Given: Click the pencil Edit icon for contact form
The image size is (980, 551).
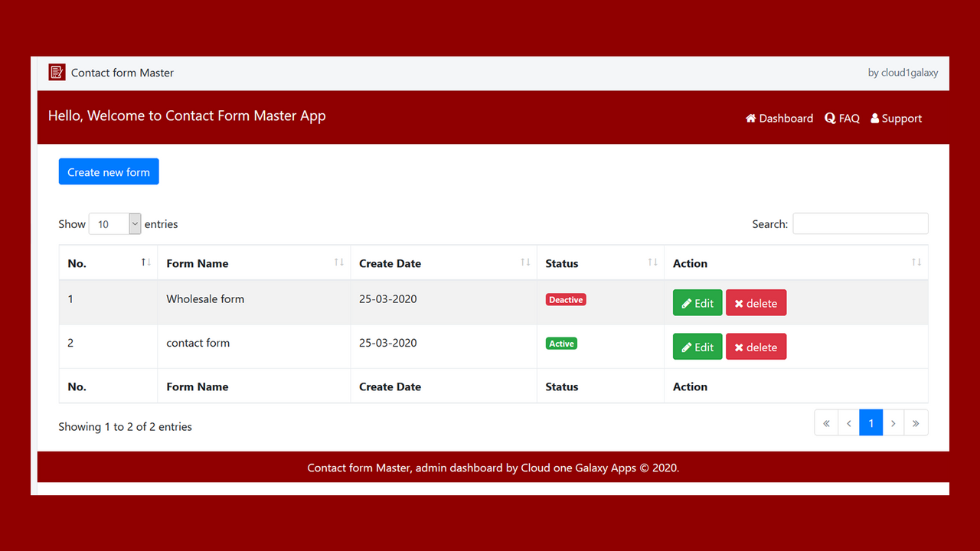Looking at the screenshot, I should 687,346.
